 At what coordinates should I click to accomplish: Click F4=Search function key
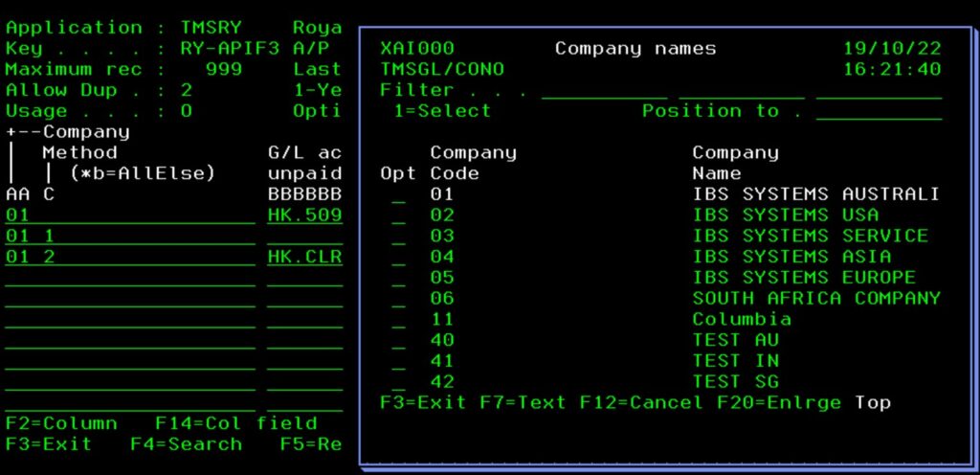187,444
